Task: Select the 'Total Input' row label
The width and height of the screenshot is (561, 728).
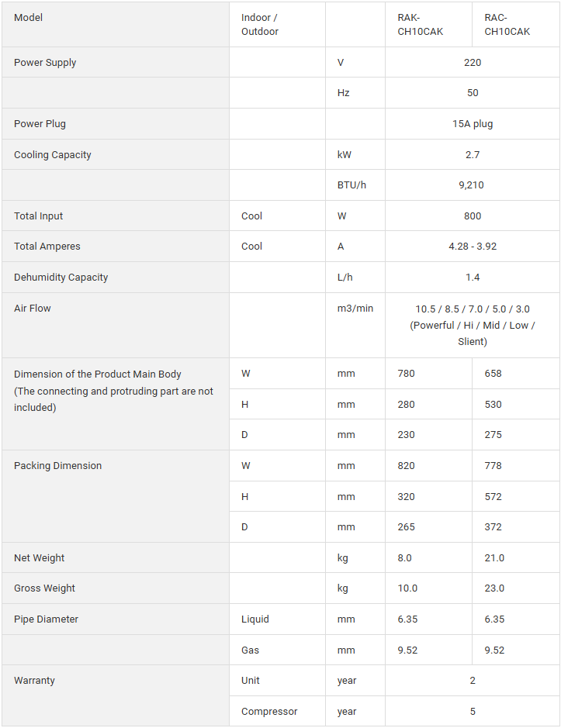Action: click(39, 216)
